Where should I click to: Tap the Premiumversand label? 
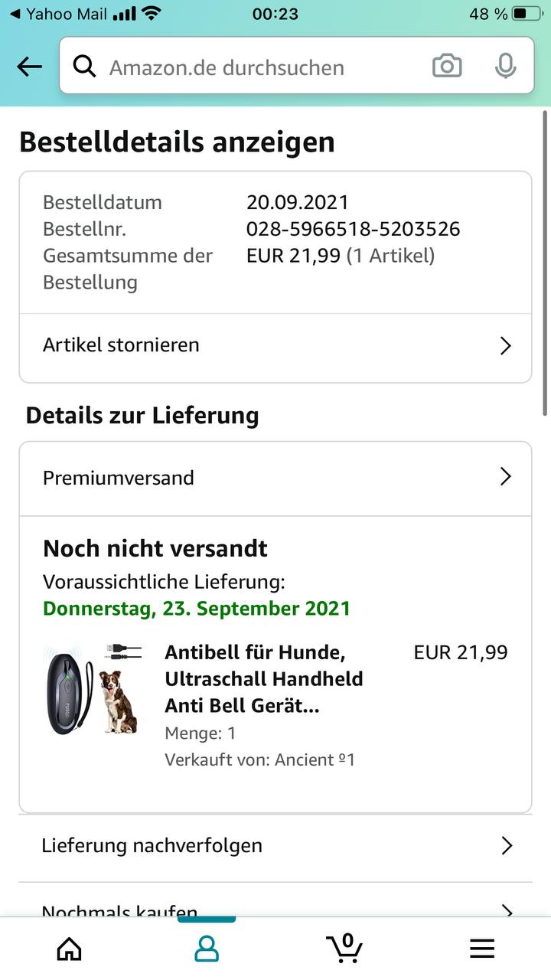119,478
